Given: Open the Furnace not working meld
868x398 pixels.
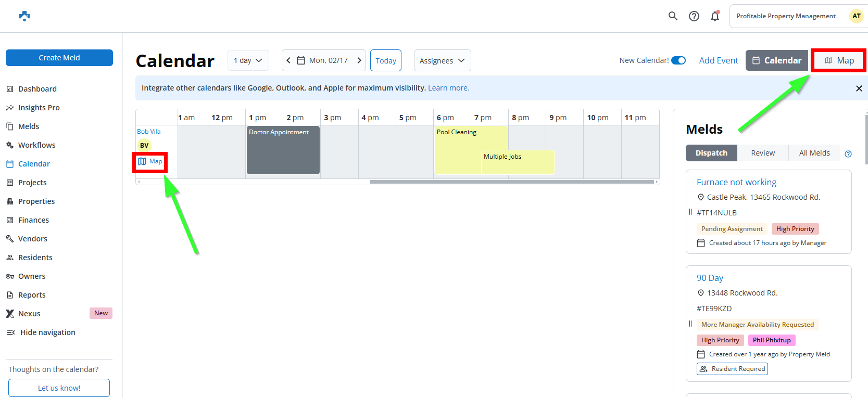Looking at the screenshot, I should tap(736, 182).
